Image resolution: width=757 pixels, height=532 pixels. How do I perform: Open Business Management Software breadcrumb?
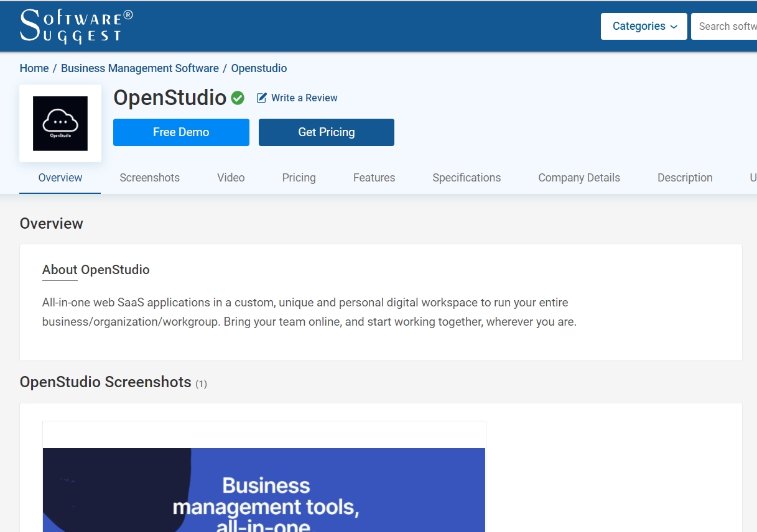click(x=140, y=68)
